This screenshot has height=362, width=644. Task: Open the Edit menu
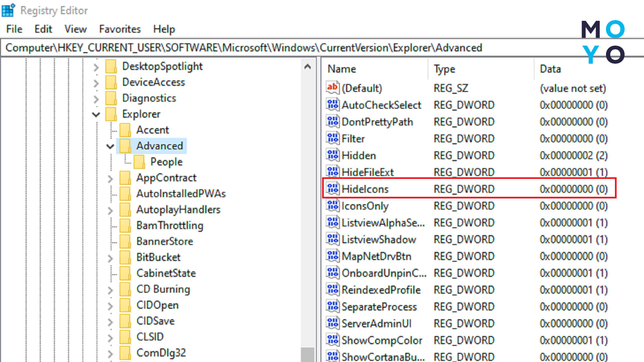[x=43, y=29]
